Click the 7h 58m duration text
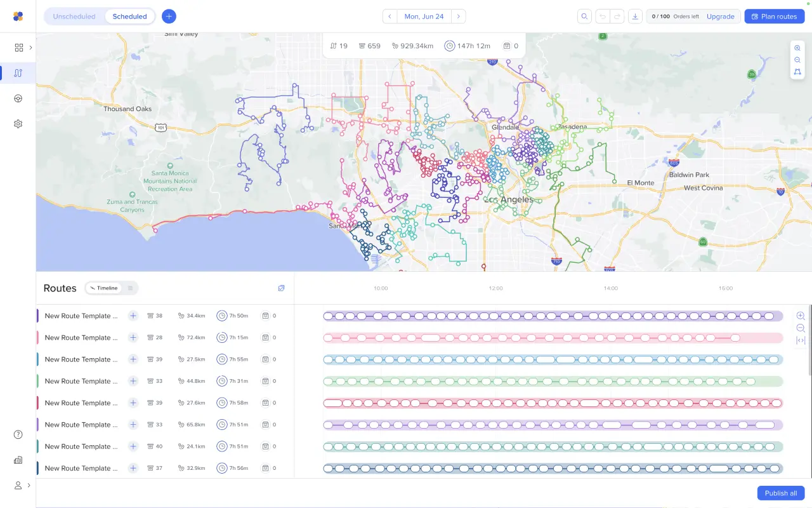 pyautogui.click(x=239, y=403)
